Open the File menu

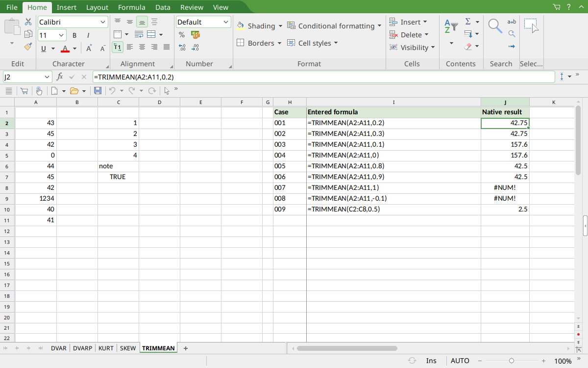pos(12,7)
